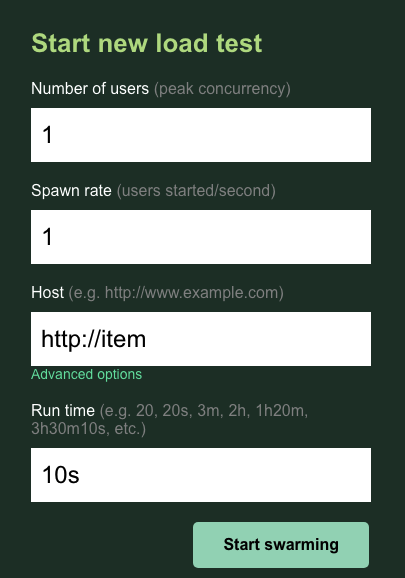Click the "3h30m10s, etc.)" run time hint
Viewport: 405px width, 578px height.
pos(88,429)
